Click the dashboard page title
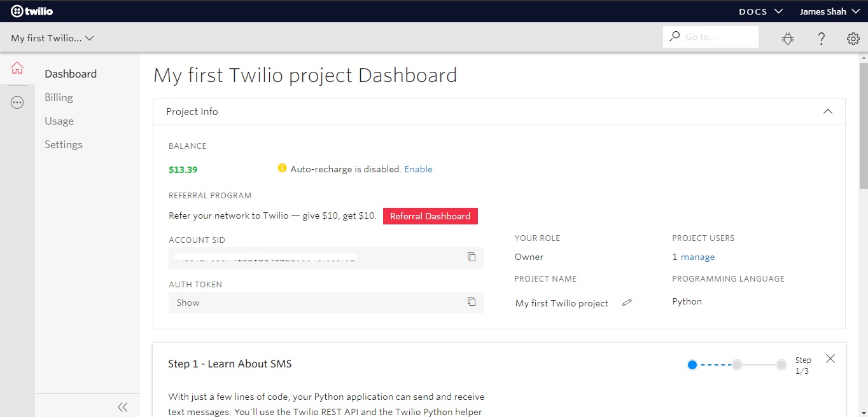The height and width of the screenshot is (417, 868). tap(305, 75)
